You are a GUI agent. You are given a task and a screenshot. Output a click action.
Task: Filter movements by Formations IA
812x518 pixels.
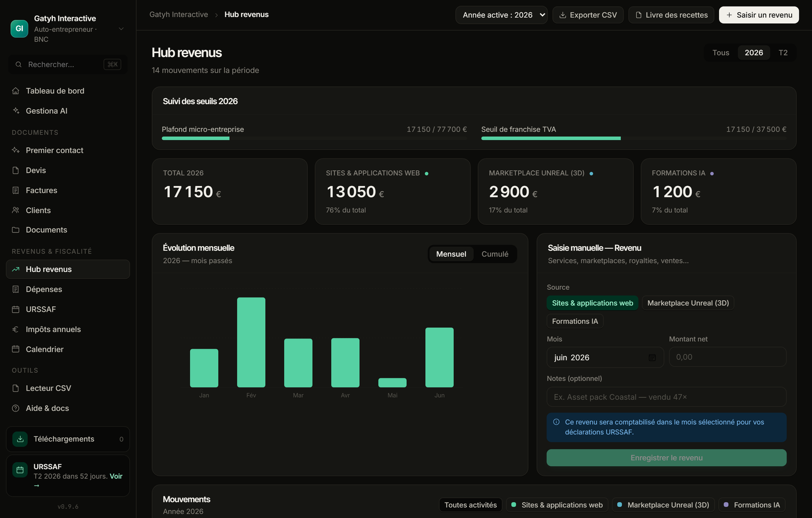(x=752, y=505)
